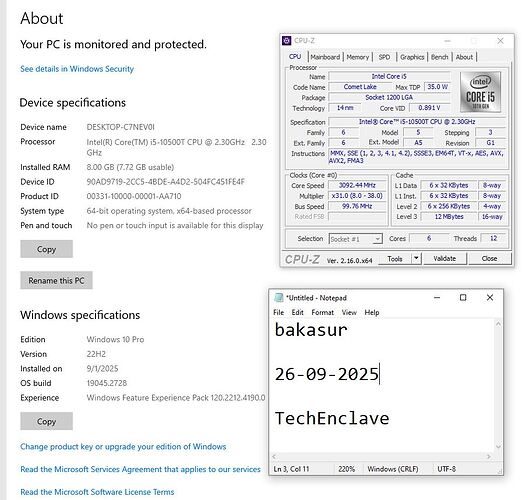Click the Bus Speed 99.76 MHz field
The height and width of the screenshot is (500, 528).
click(x=357, y=206)
